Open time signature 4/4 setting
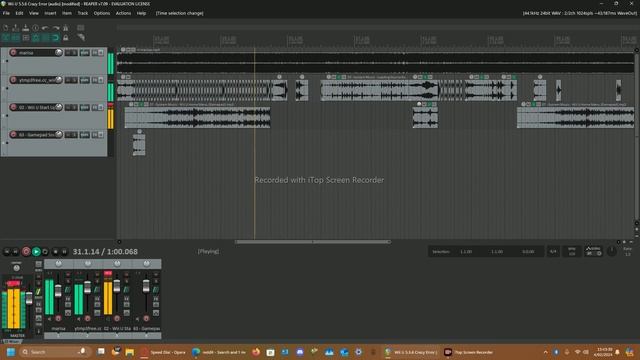Viewport: 640px width, 360px height. 553,252
